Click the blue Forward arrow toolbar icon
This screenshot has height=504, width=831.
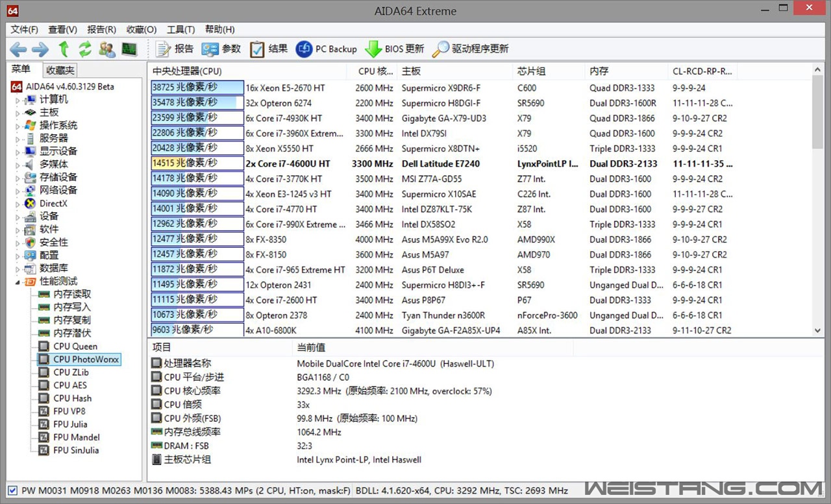point(40,49)
